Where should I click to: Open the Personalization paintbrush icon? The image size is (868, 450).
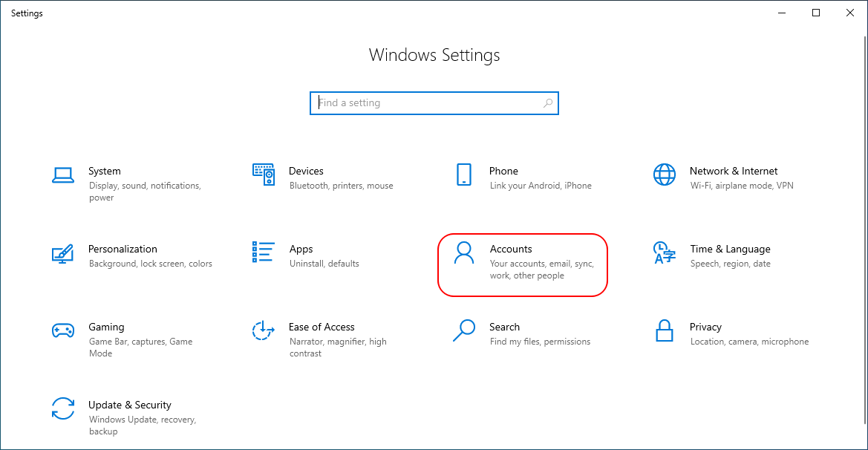pos(63,253)
